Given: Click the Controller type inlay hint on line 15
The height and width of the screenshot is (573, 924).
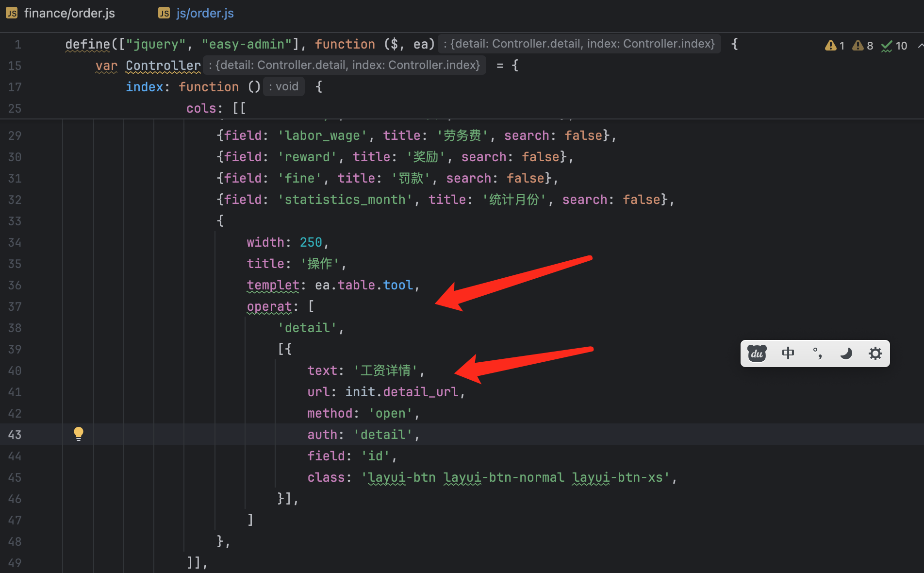Looking at the screenshot, I should (345, 65).
